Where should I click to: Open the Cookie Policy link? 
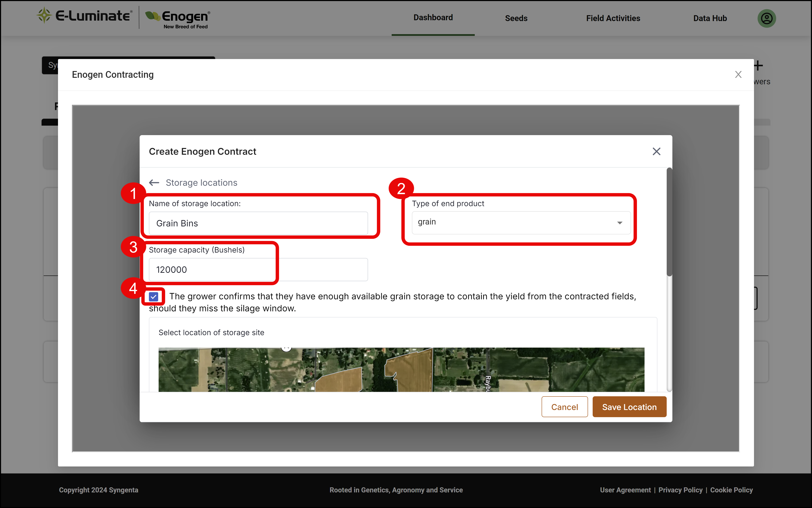(x=731, y=490)
